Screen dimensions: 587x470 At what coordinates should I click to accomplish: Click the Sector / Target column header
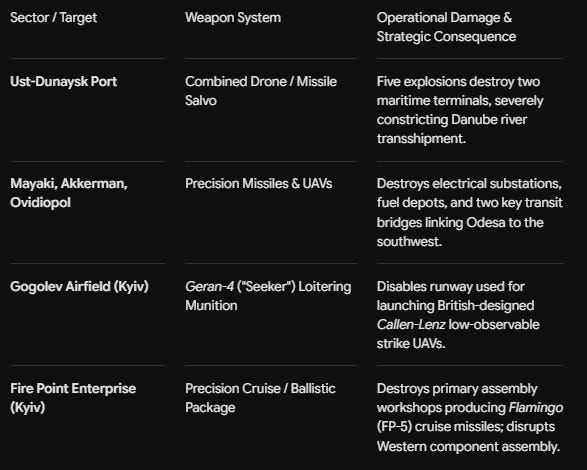pos(54,18)
